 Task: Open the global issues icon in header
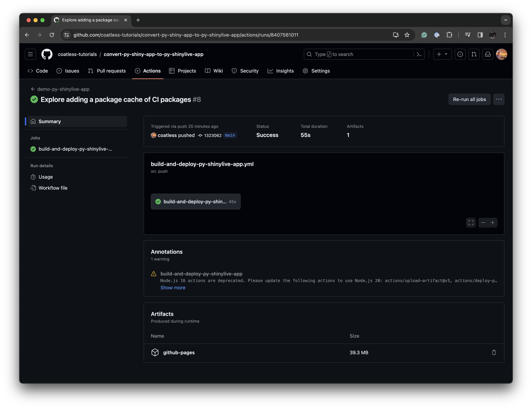[460, 54]
